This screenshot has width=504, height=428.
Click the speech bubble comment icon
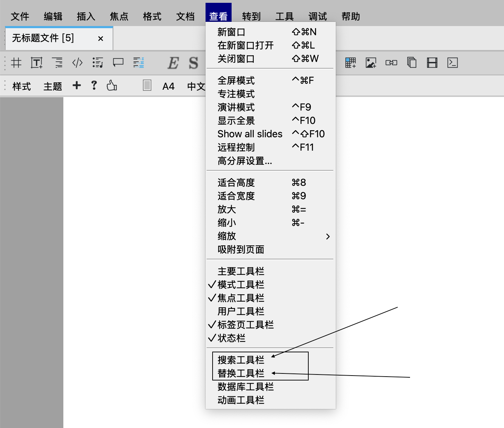pos(118,63)
